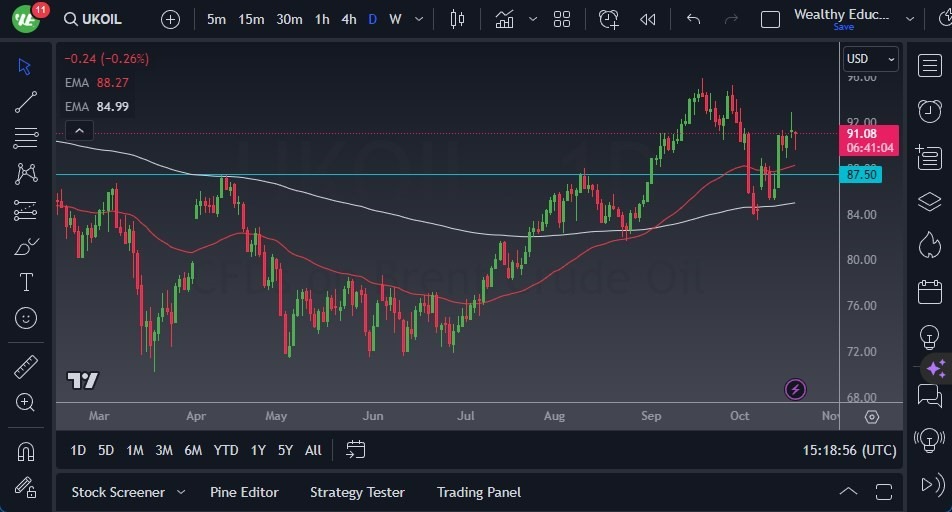The height and width of the screenshot is (512, 952).
Task: Set the date range to YTD
Action: click(226, 450)
